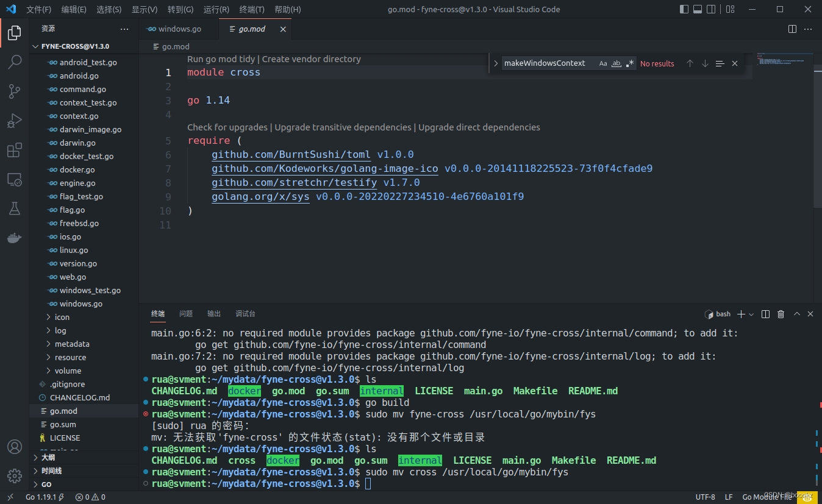Click Go 1.19.1 version in status bar

coord(45,497)
